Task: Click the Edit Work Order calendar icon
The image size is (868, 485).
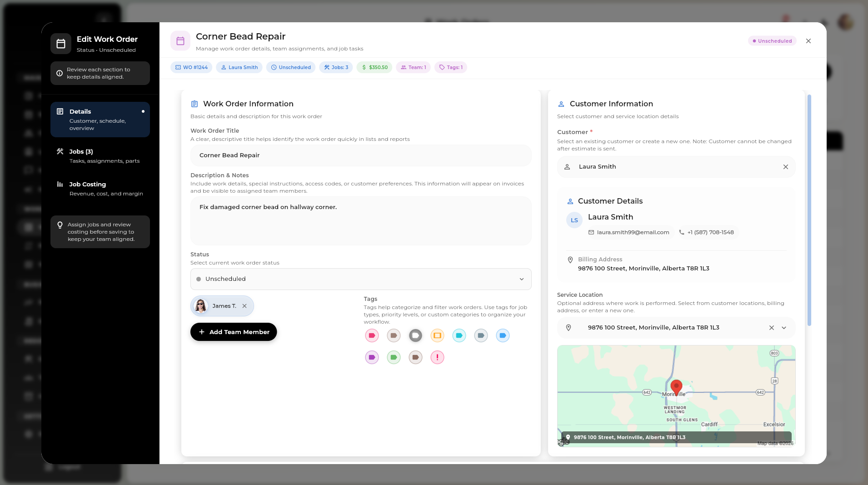Action: pyautogui.click(x=61, y=43)
